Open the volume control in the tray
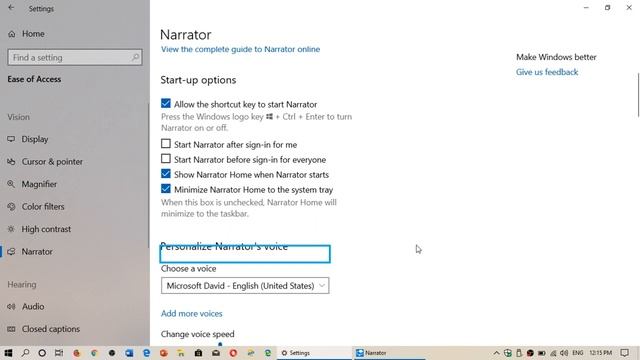640x360 pixels. pyautogui.click(x=564, y=353)
